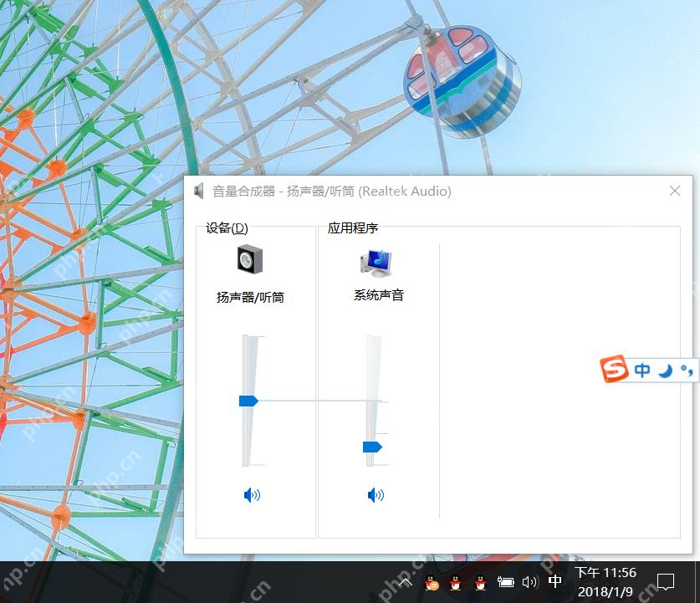Toggle Chinese mode (中) on the floating Sogou bar
700x603 pixels.
(x=642, y=370)
